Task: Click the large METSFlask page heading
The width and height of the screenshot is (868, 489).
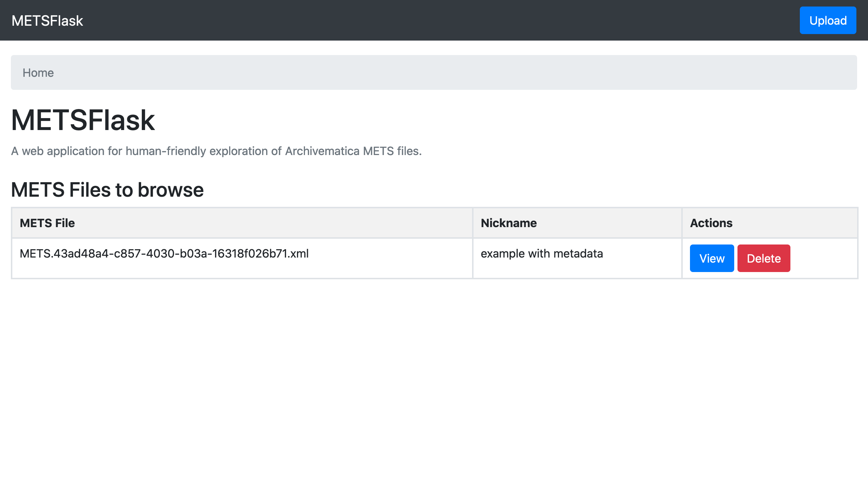Action: (83, 120)
